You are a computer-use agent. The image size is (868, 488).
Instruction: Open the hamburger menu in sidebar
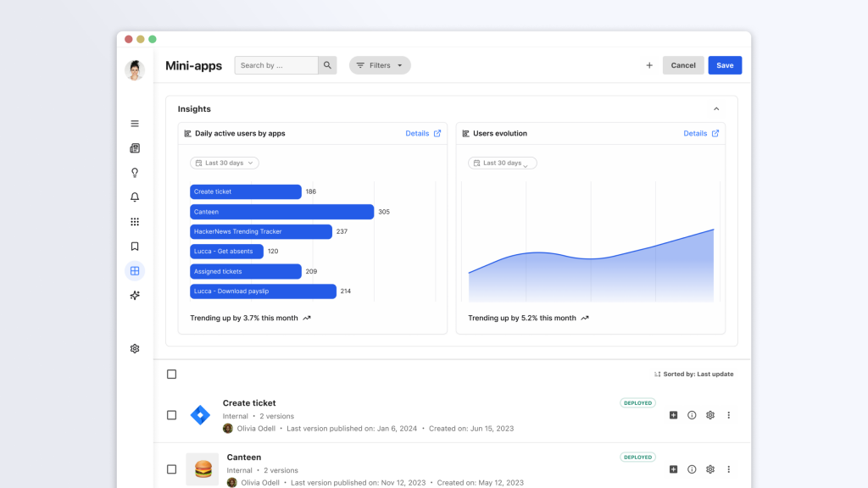pyautogui.click(x=135, y=124)
